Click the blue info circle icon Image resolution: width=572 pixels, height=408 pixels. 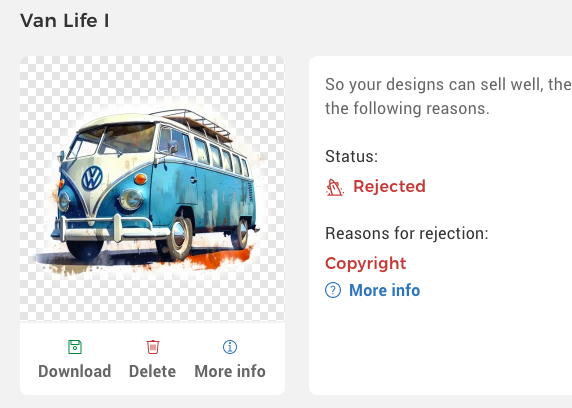[230, 347]
